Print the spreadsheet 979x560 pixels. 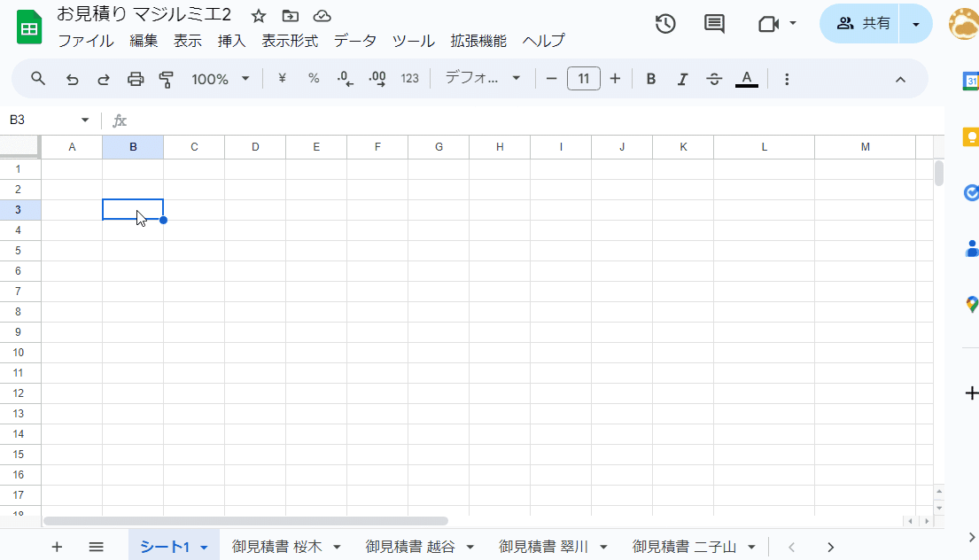tap(136, 79)
